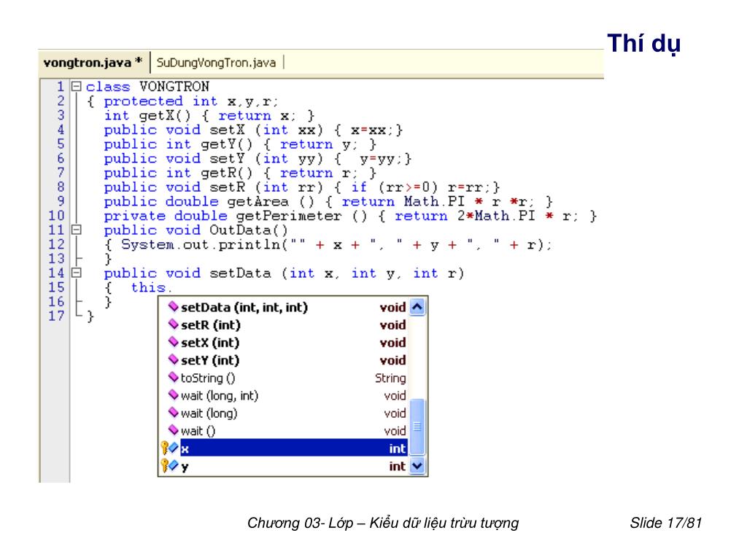Click the method icon beside toString ()
747x560 pixels.
(x=174, y=377)
